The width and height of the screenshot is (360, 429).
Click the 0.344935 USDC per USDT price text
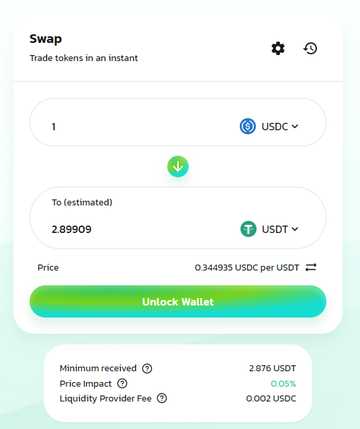point(247,268)
